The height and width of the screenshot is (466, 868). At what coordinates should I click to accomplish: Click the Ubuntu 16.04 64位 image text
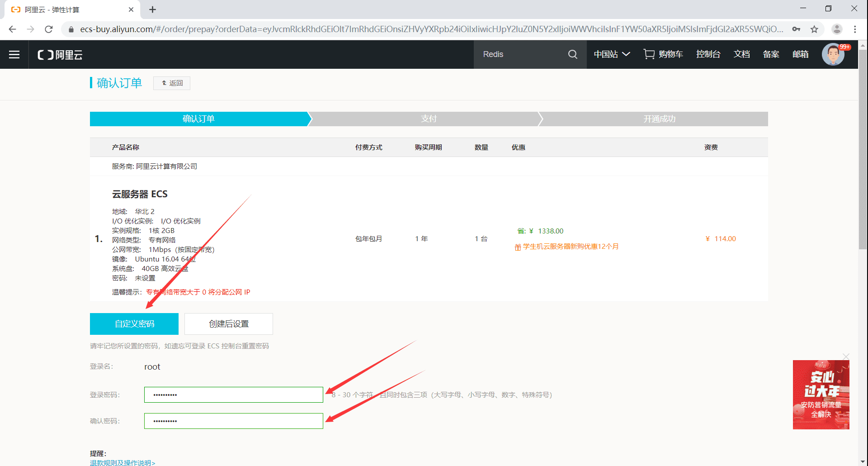coord(165,259)
